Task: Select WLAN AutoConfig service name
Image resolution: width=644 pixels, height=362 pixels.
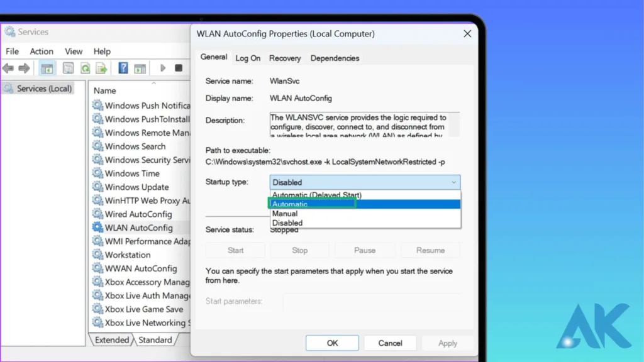Action: pos(139,228)
